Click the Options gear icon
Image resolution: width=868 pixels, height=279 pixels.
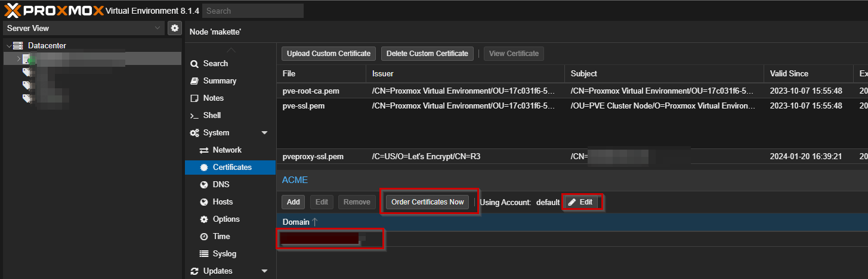pyautogui.click(x=204, y=219)
